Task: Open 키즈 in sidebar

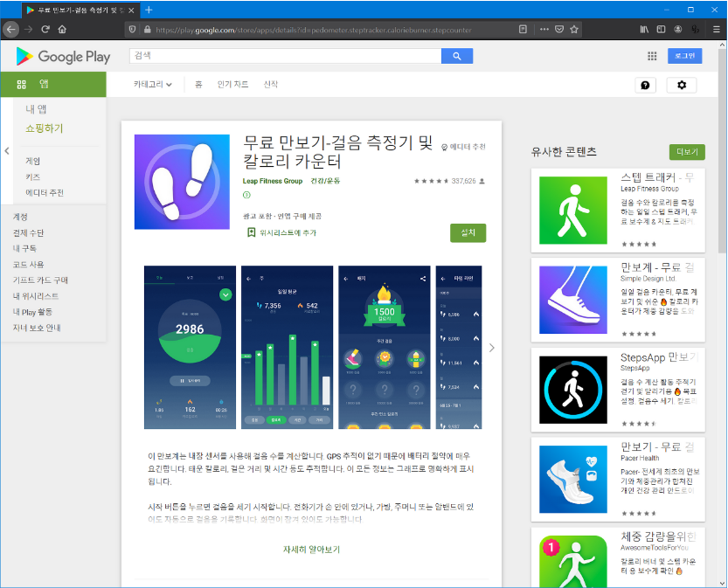Action: tap(32, 176)
